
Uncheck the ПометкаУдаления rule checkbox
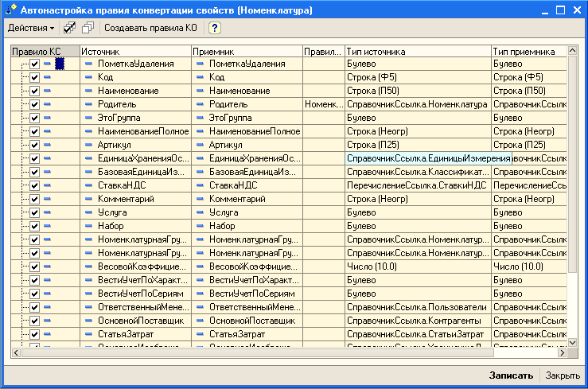[x=34, y=64]
